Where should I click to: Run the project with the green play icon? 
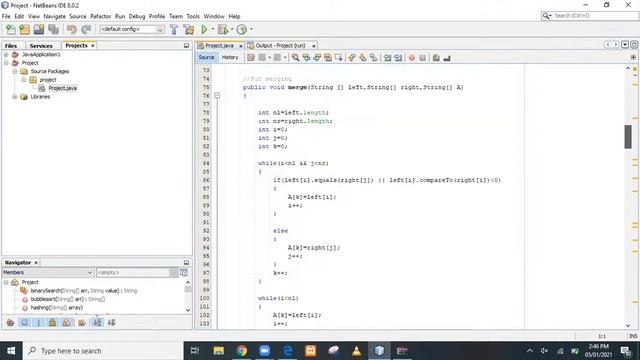point(204,29)
